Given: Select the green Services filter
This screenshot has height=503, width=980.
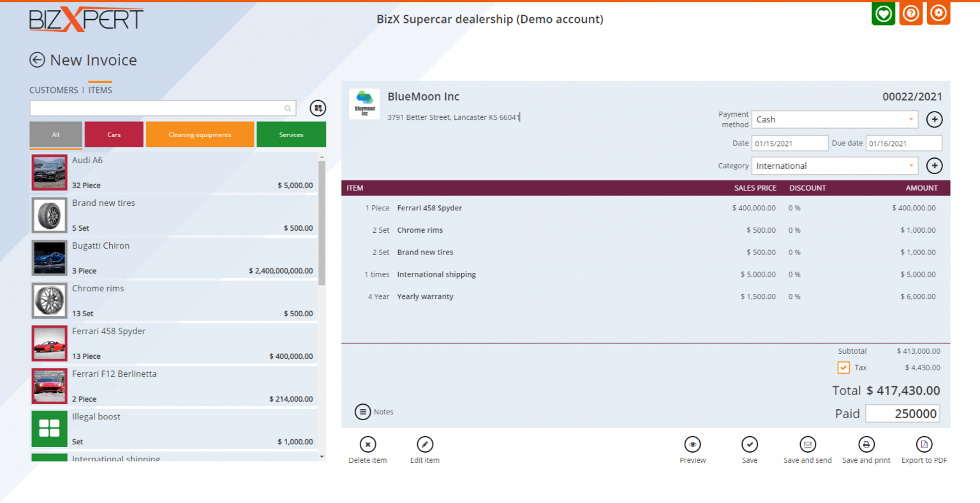Looking at the screenshot, I should pyautogui.click(x=291, y=135).
